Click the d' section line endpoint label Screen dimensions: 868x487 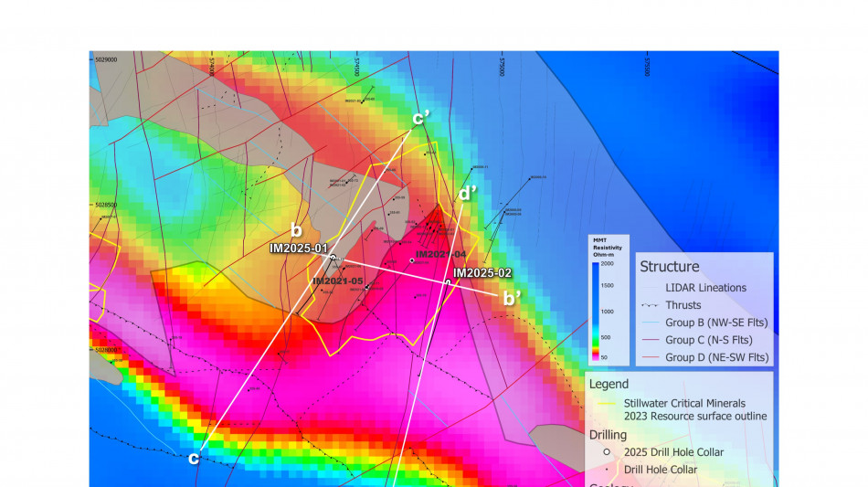click(x=468, y=193)
